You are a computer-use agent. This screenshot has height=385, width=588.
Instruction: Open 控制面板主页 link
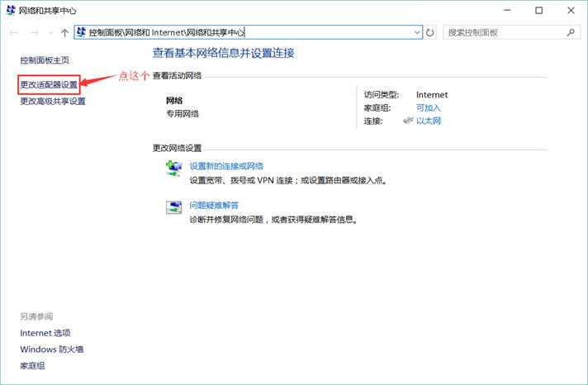click(x=45, y=60)
